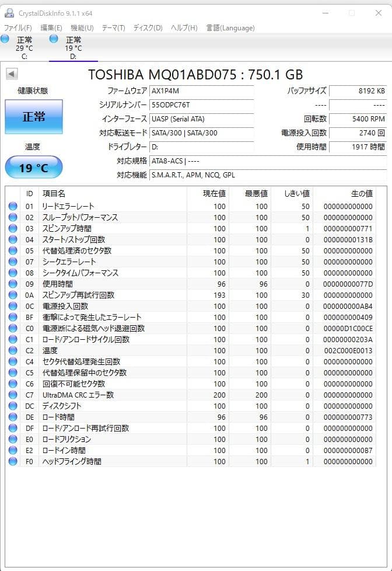Click the status icon for ID DE ロード時間
Image resolution: width=392 pixels, height=571 pixels.
click(x=13, y=417)
